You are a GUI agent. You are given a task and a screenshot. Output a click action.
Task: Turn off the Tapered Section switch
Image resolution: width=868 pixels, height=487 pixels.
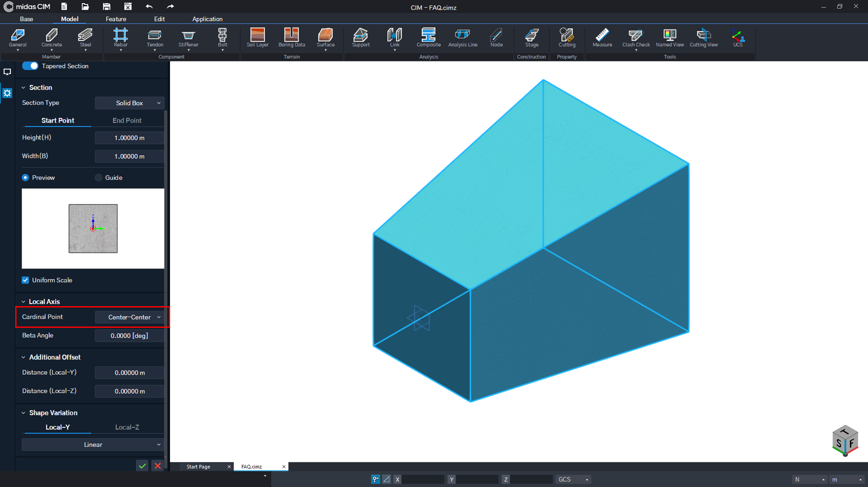pos(30,66)
